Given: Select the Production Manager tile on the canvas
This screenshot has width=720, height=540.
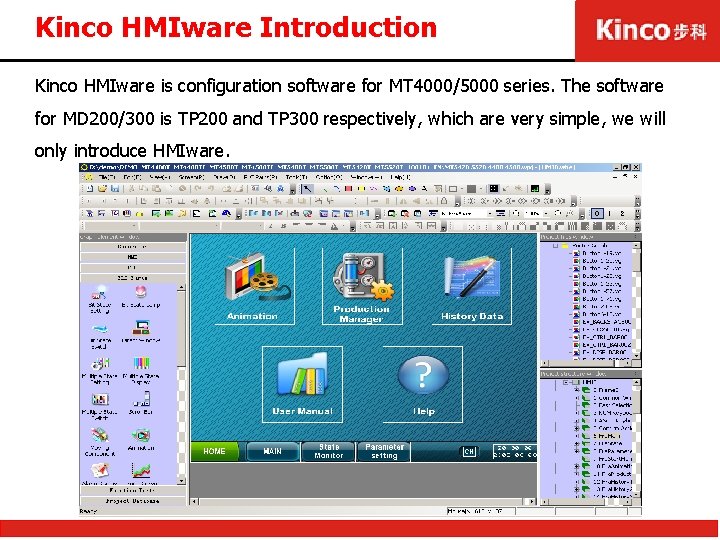Looking at the screenshot, I should pyautogui.click(x=362, y=287).
